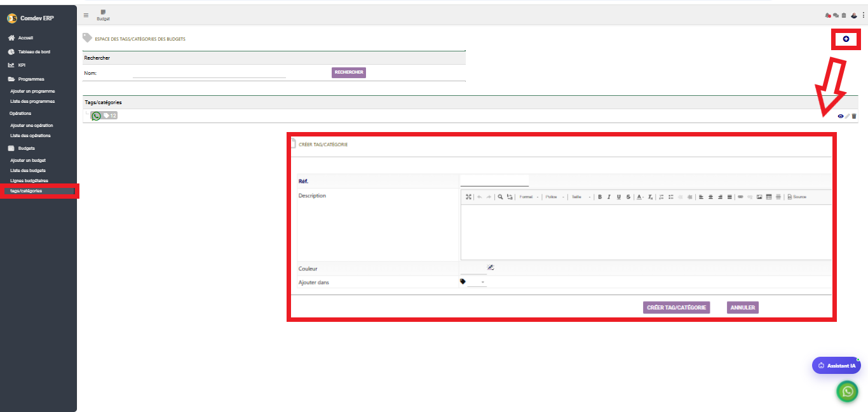Click the Nom search field
868x412 pixels.
209,72
